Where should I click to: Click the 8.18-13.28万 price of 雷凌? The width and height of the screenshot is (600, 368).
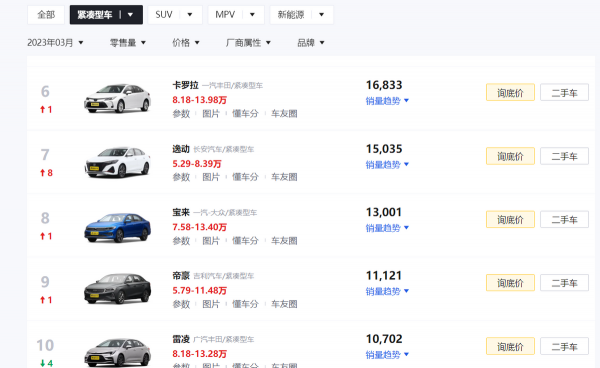[199, 354]
